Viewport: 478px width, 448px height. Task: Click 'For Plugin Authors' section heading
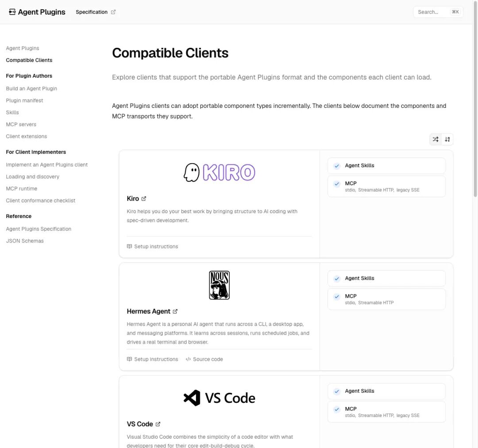29,76
